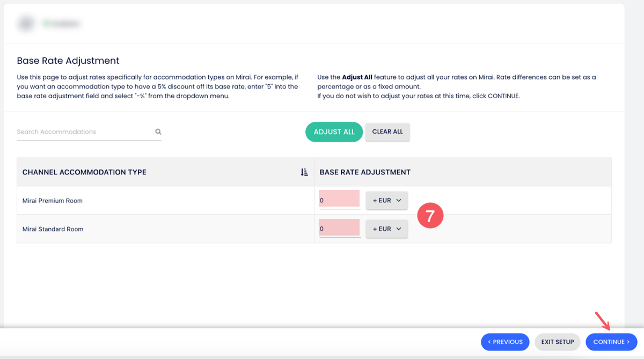Select the Mirai Standard Room row label
The height and width of the screenshot is (359, 644).
point(53,229)
